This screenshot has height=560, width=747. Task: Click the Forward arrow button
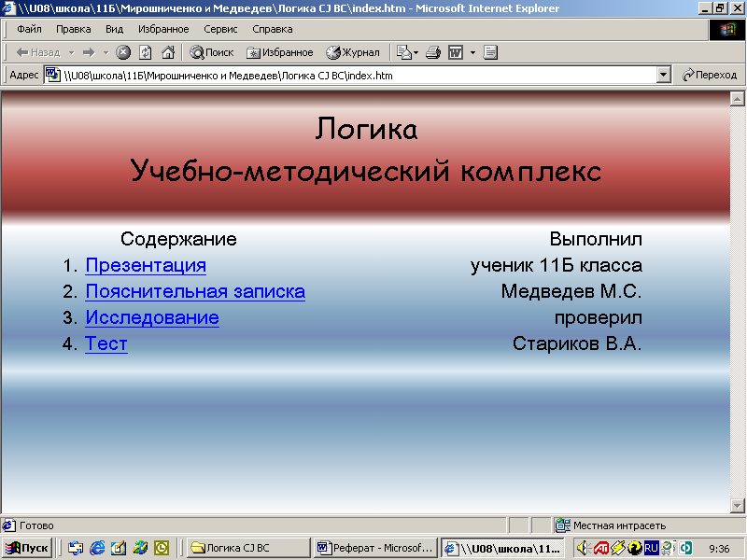[89, 52]
